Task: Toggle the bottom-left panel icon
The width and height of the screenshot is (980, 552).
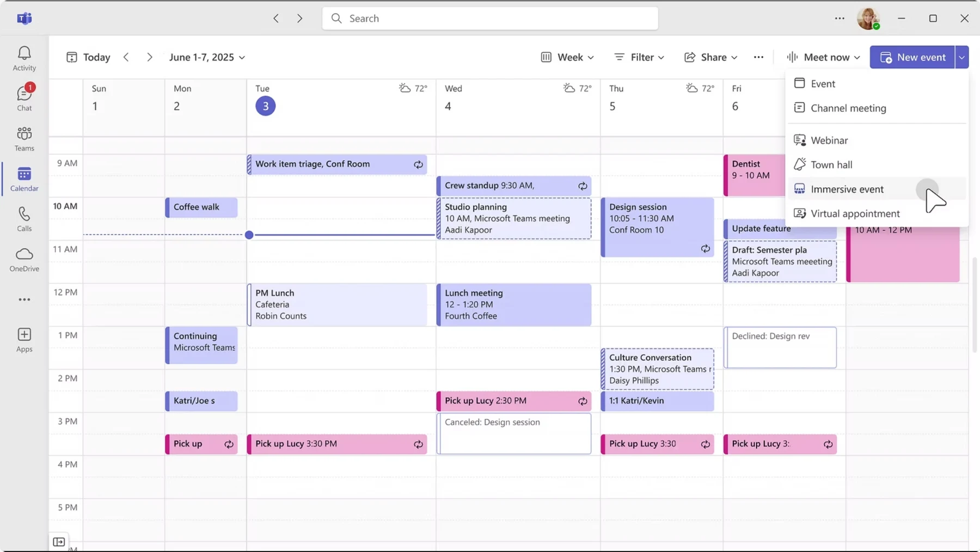Action: 59,542
